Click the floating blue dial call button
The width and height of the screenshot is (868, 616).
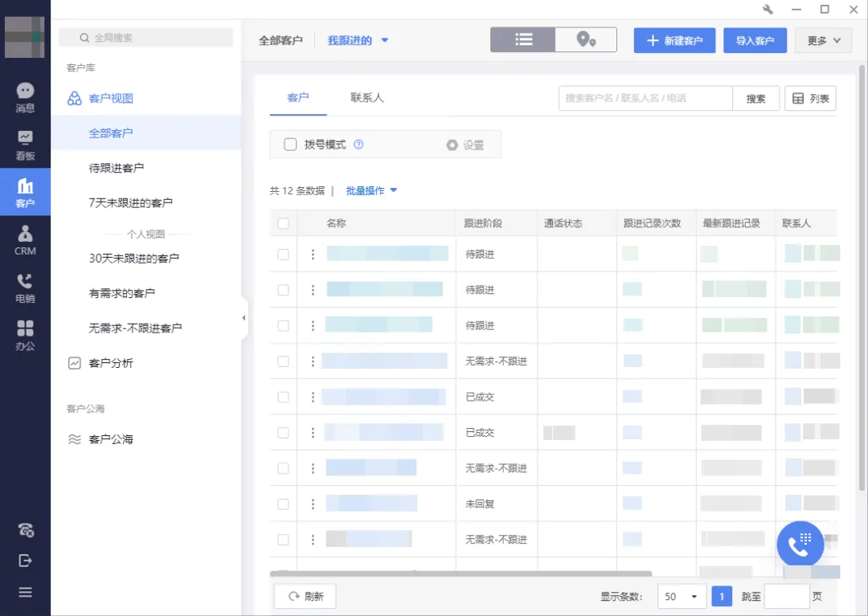[800, 544]
